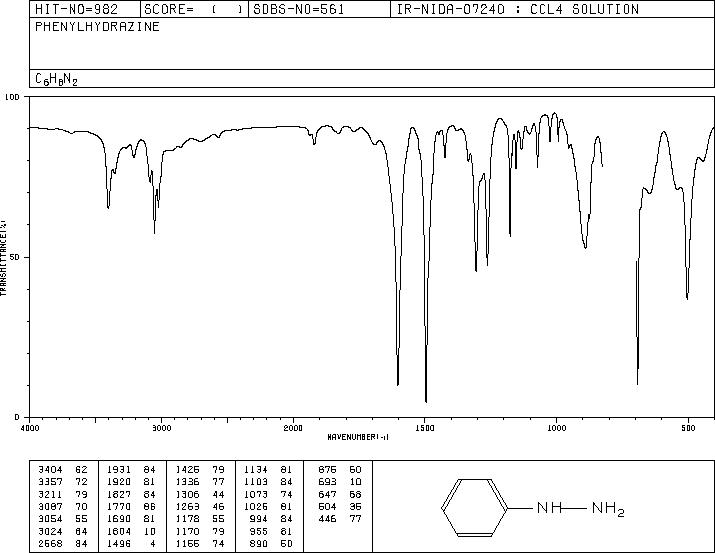Click the benzene ring in the structure drawing

click(x=474, y=507)
